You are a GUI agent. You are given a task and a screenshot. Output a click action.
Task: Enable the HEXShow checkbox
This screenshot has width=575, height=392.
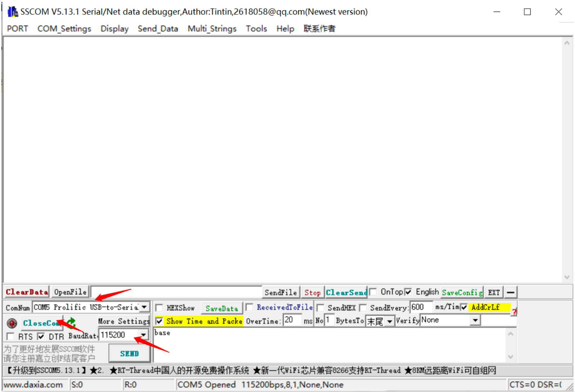pyautogui.click(x=159, y=308)
